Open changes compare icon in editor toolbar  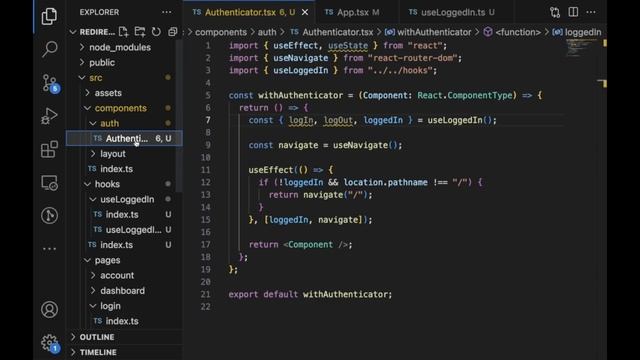[x=555, y=12]
